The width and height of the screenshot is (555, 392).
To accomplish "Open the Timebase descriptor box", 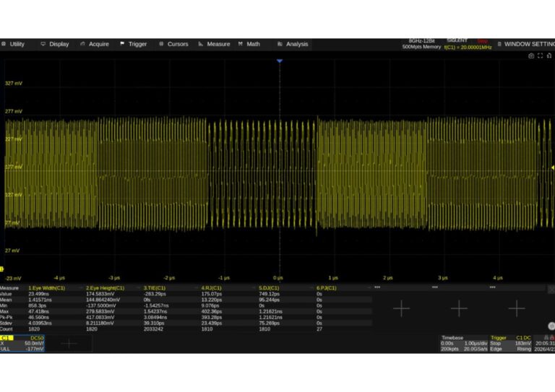I will click(464, 344).
